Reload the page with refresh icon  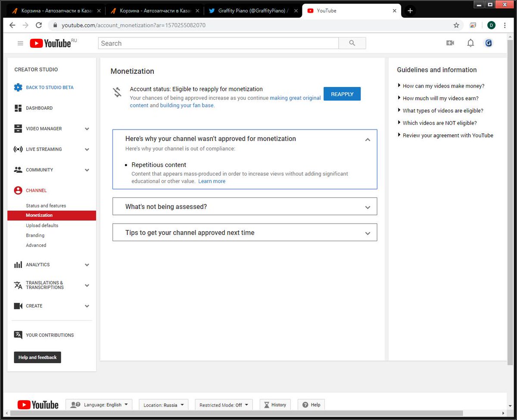pyautogui.click(x=39, y=25)
